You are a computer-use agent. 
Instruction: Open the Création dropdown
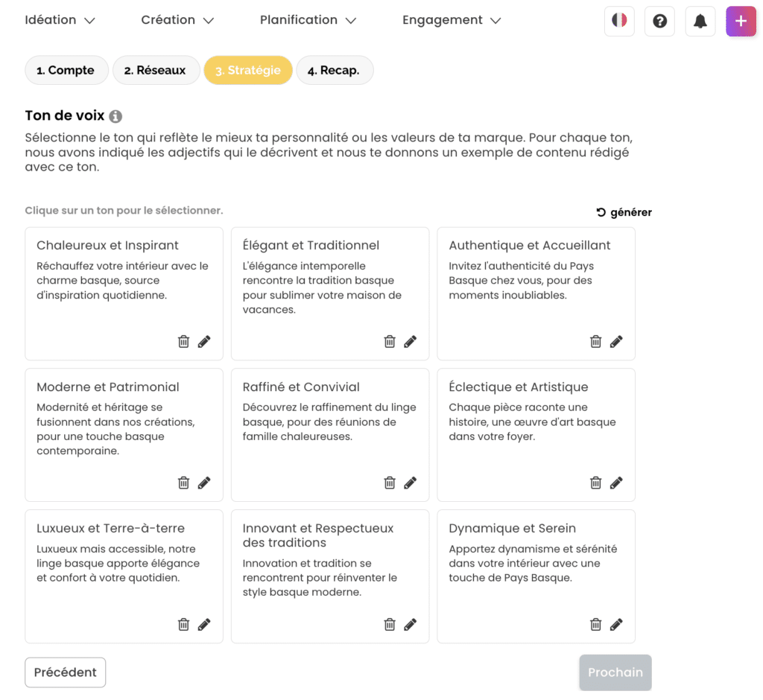[x=177, y=20]
